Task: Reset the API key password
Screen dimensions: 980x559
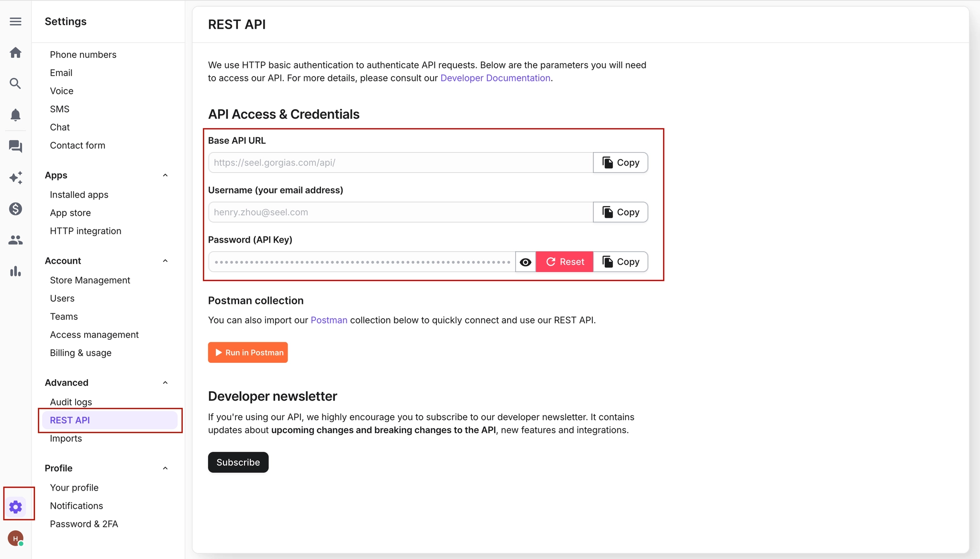Action: tap(565, 262)
